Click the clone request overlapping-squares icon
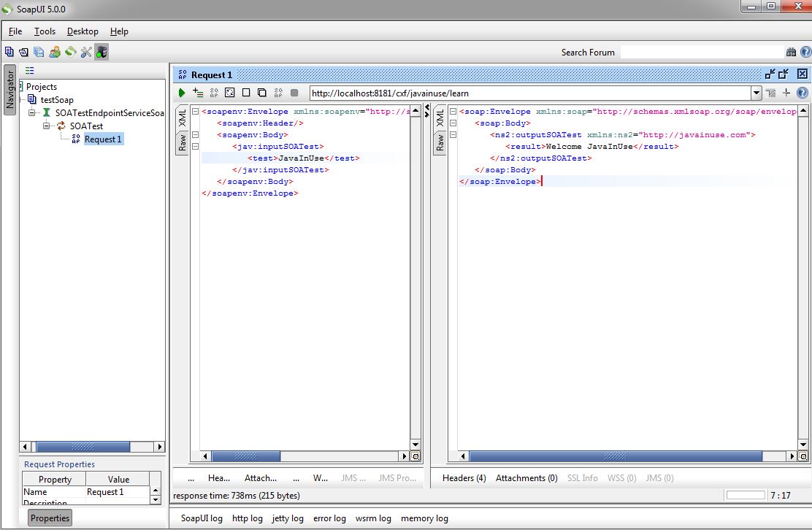Viewport: 812px width, 530px height. 262,93
